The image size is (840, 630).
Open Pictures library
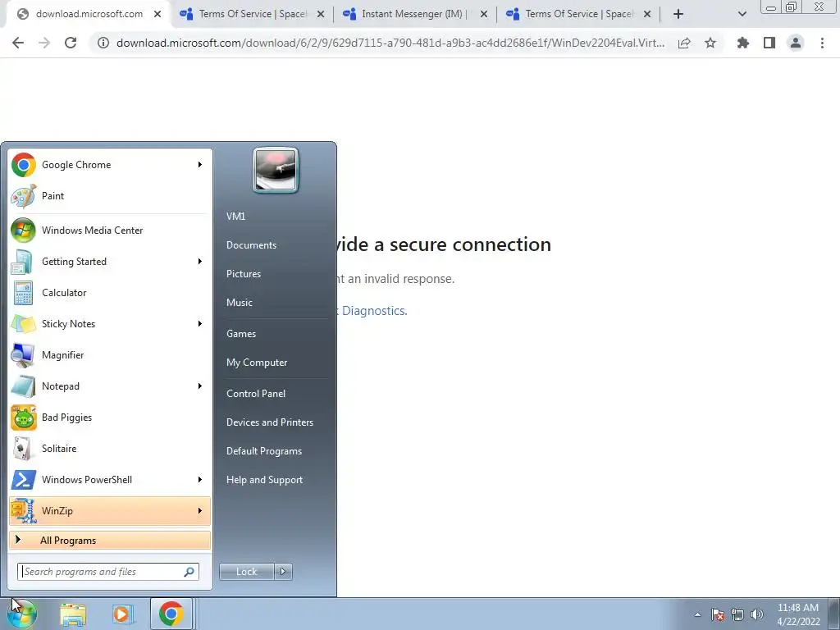(244, 274)
